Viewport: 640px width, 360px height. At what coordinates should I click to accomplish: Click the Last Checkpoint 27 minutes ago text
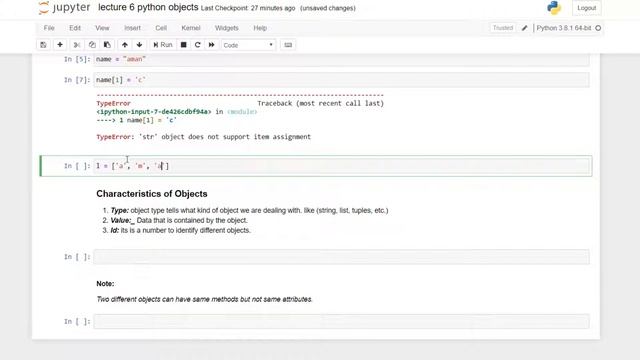tap(248, 8)
